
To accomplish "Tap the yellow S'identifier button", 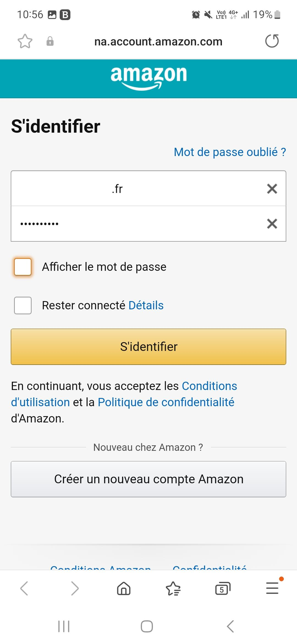I will coord(148,347).
